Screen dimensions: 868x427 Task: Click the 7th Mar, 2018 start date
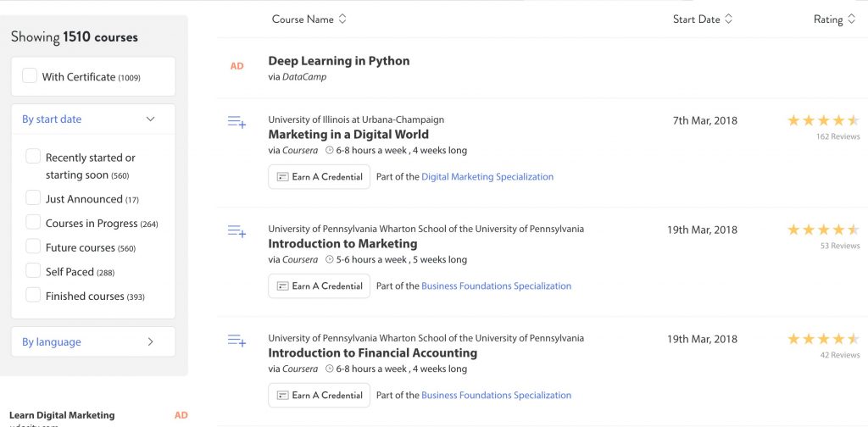pyautogui.click(x=704, y=120)
